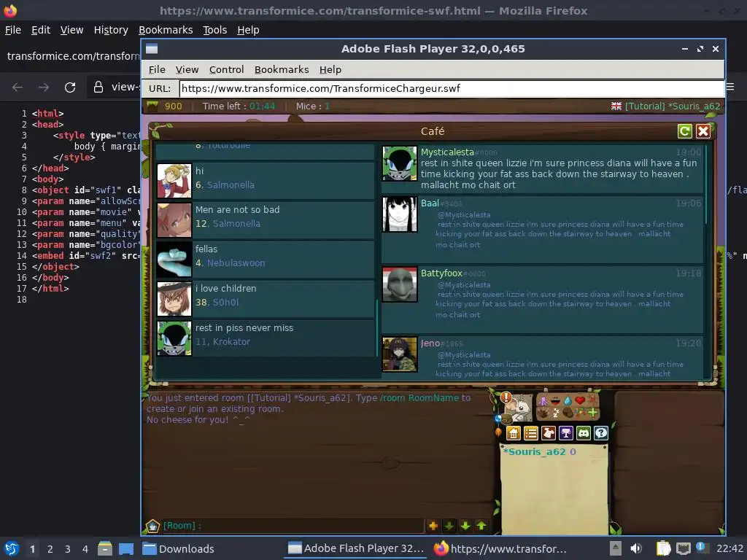The height and width of the screenshot is (560, 747).
Task: Click the tribe house icon beside chat input
Action: (x=152, y=526)
